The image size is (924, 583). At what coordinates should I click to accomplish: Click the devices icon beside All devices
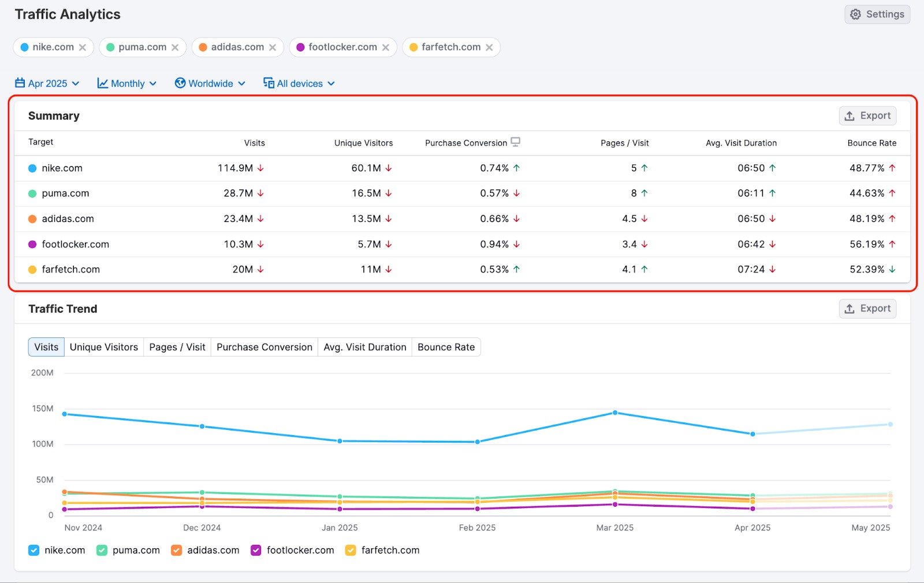pyautogui.click(x=268, y=83)
